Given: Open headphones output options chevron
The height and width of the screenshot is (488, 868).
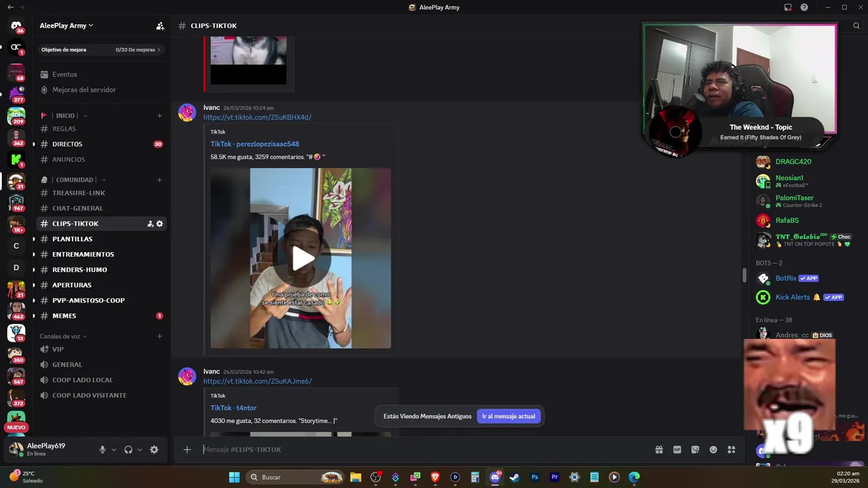Looking at the screenshot, I should click(x=140, y=449).
